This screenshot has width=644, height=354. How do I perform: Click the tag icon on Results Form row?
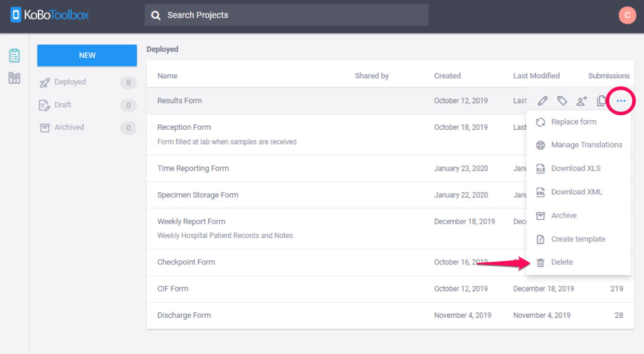[562, 101]
